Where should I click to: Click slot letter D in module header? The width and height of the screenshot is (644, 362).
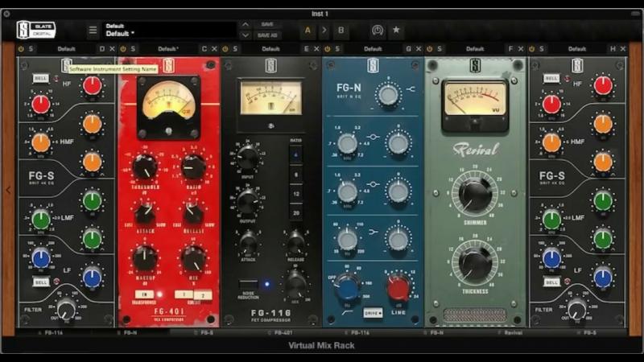tap(102, 49)
